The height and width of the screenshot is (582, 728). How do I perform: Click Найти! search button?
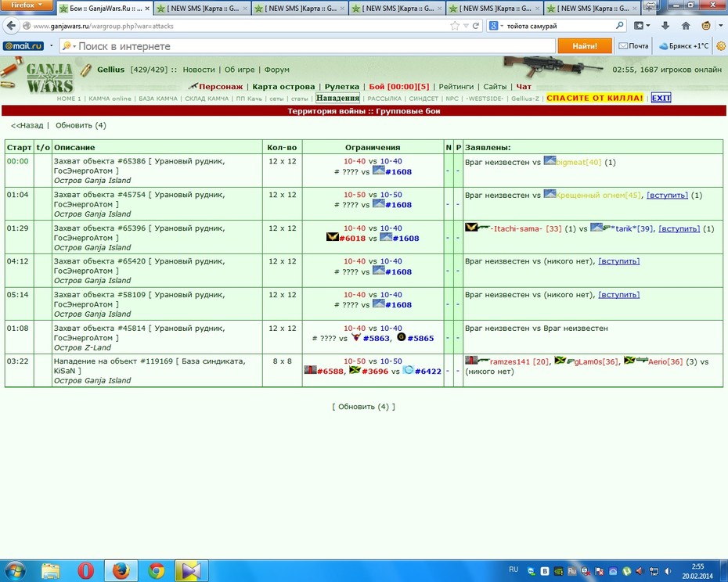(585, 46)
